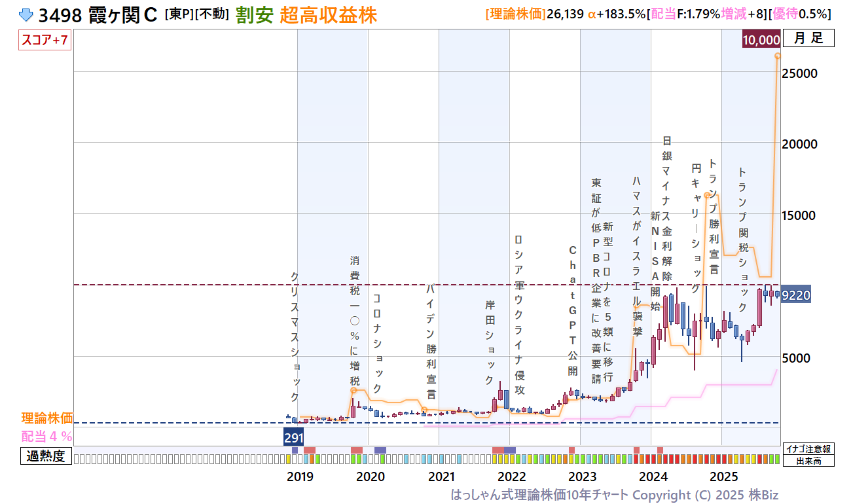Toggle the 理論株価 legend line
Image resolution: width=851 pixels, height=504 pixels.
[x=47, y=418]
